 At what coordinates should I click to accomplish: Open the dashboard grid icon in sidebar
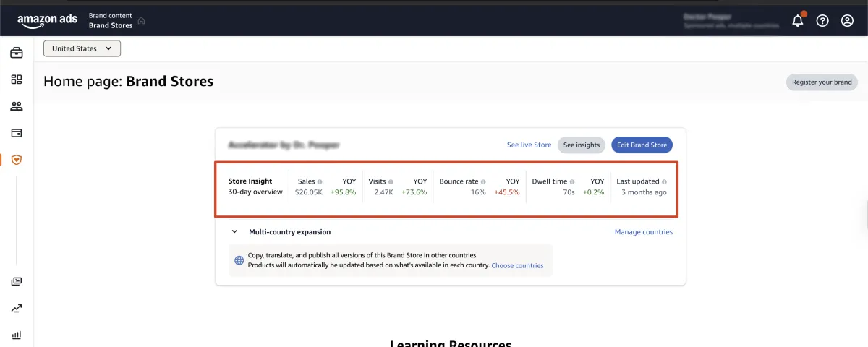click(16, 80)
